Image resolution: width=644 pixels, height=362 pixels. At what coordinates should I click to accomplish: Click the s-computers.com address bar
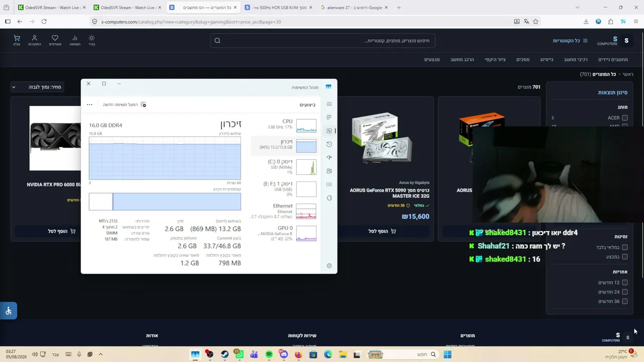(302, 22)
